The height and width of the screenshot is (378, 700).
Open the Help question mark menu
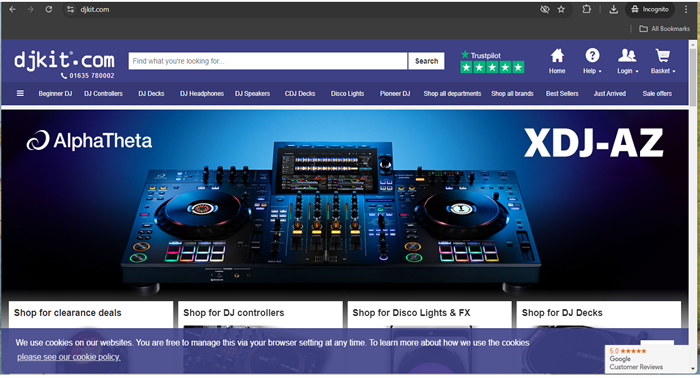click(592, 61)
